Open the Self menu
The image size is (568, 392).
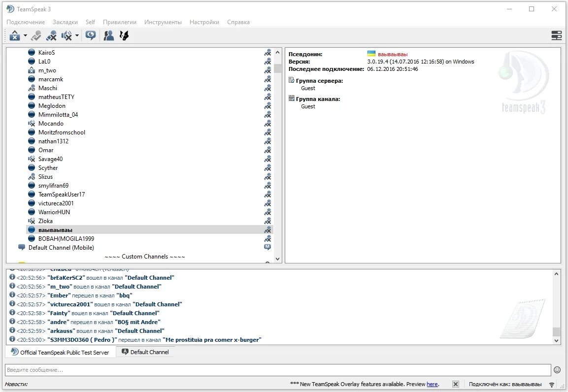[x=90, y=22]
